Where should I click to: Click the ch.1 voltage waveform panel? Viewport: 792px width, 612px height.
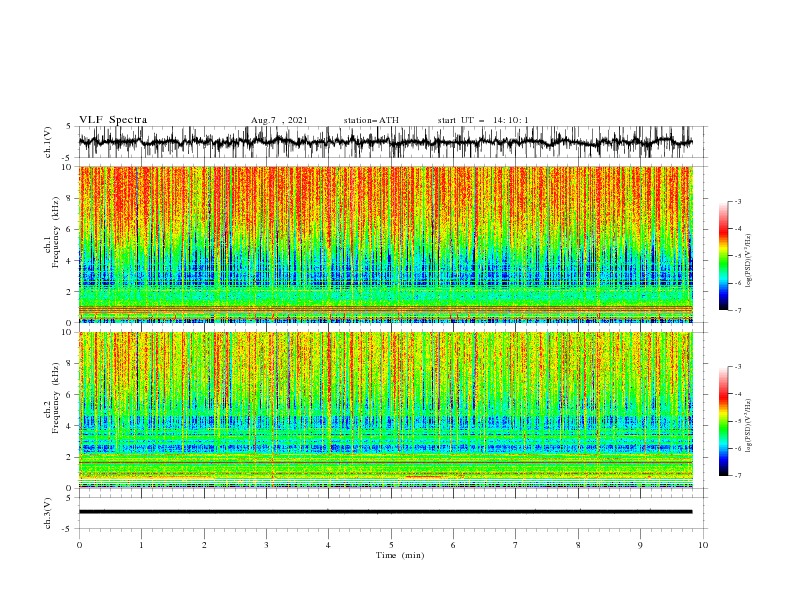(x=393, y=142)
